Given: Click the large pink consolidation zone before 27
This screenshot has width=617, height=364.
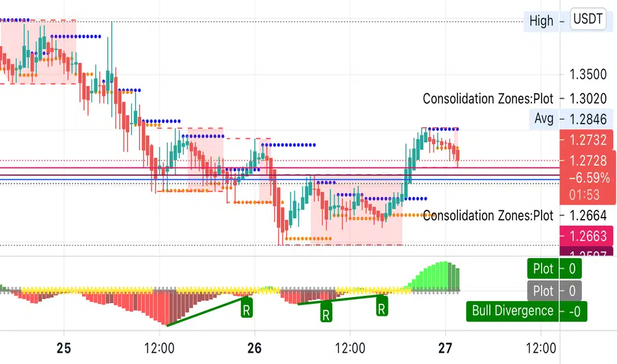Looking at the screenshot, I should tap(357, 210).
